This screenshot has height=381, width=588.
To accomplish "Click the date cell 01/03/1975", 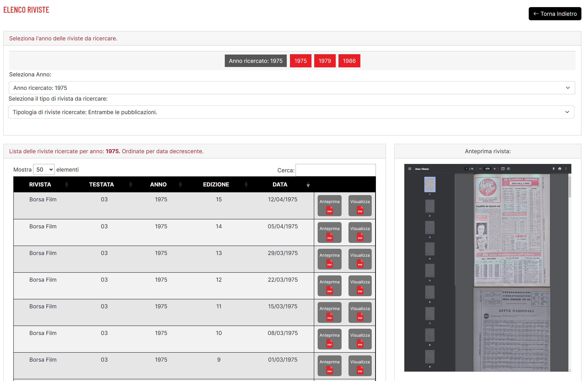I will [x=283, y=360].
